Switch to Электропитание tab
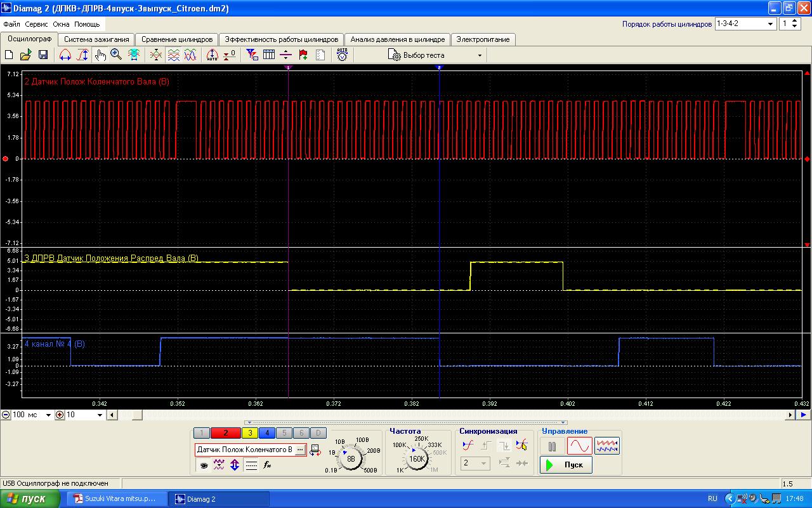Image resolution: width=812 pixels, height=508 pixels. pos(483,39)
